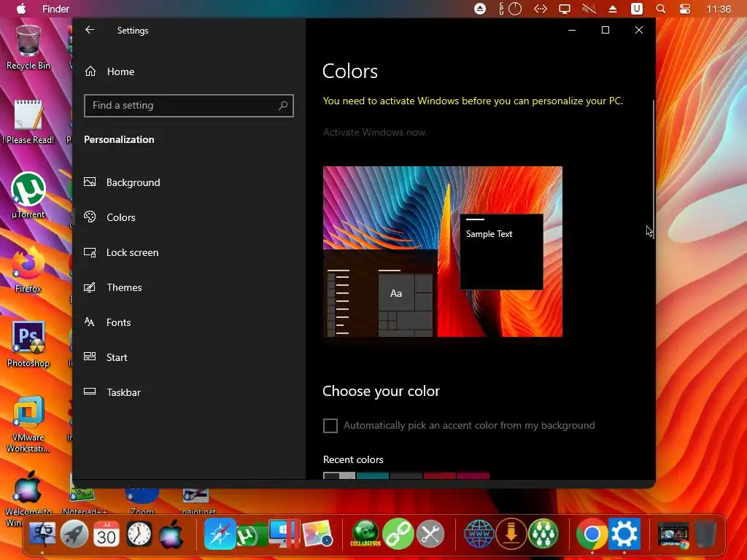Click the 11:36 clock in the menu bar

[x=719, y=9]
